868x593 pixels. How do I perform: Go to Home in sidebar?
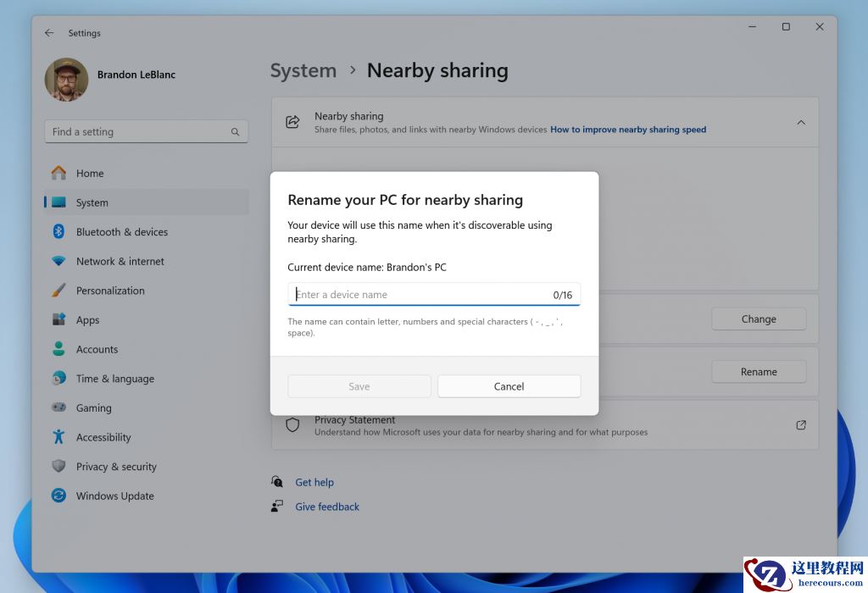(x=90, y=173)
